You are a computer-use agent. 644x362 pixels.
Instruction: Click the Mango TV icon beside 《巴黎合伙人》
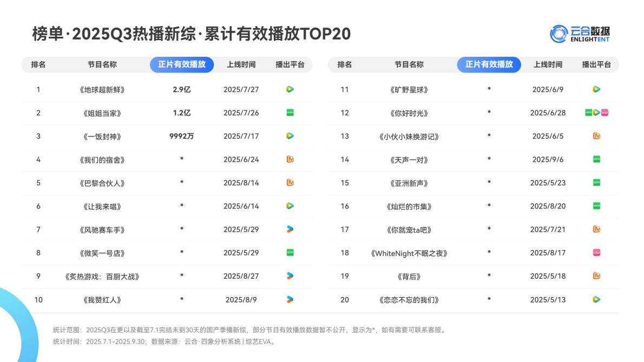pos(291,182)
